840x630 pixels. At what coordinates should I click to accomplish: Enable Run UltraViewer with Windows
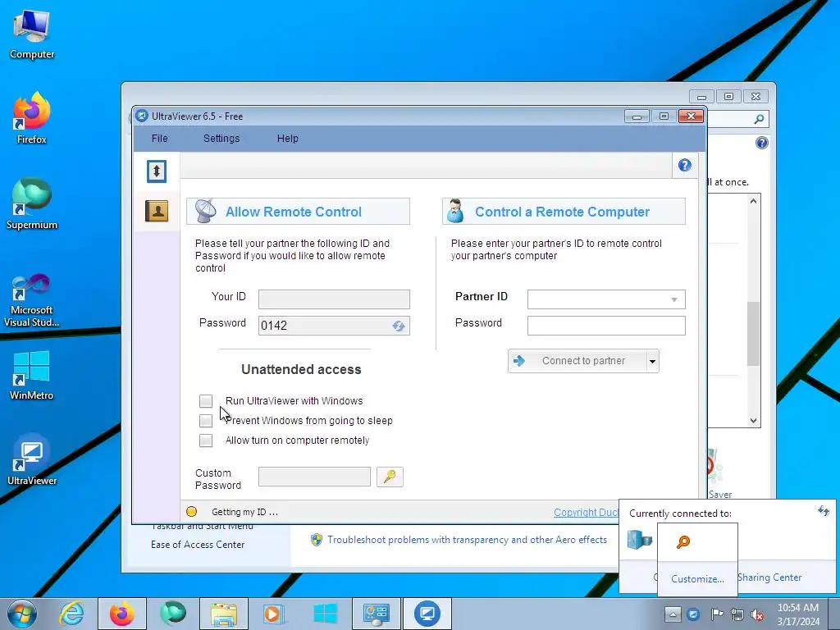point(206,400)
